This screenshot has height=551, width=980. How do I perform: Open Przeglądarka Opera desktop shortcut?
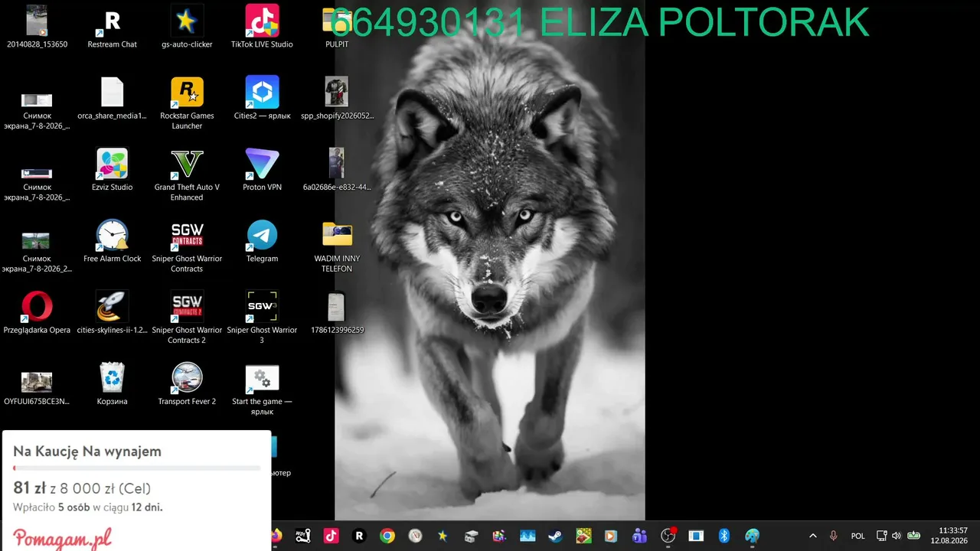37,313
